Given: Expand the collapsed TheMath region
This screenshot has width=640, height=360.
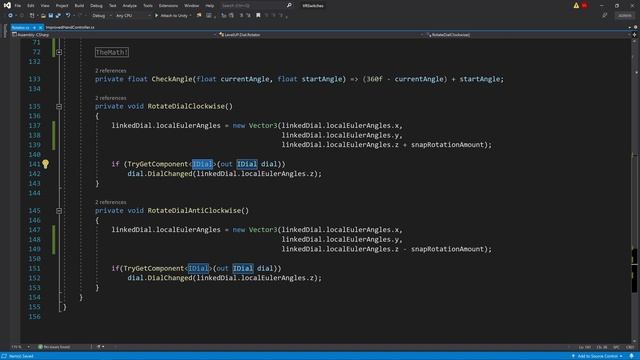Looking at the screenshot, I should (x=59, y=52).
